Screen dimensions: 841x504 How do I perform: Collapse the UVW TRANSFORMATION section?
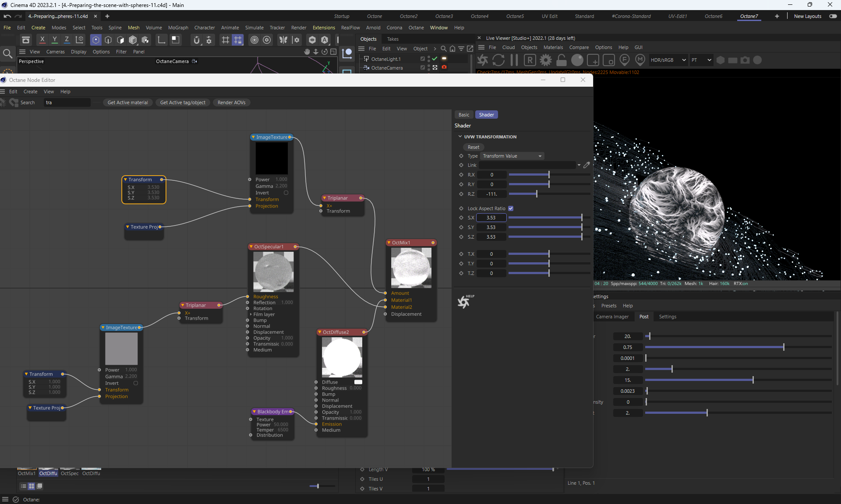[460, 137]
